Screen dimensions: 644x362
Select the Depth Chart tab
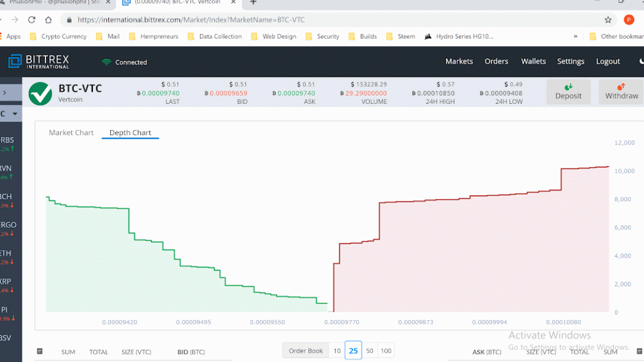coord(130,133)
